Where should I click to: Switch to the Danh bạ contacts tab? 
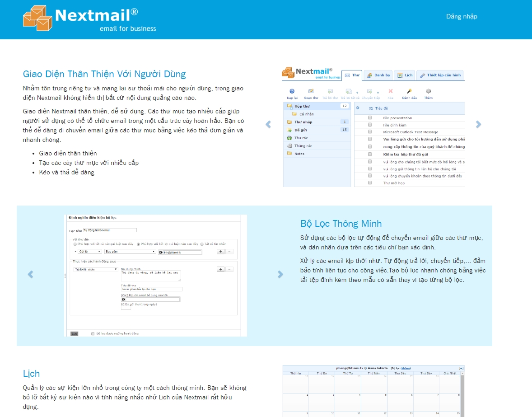coord(378,75)
